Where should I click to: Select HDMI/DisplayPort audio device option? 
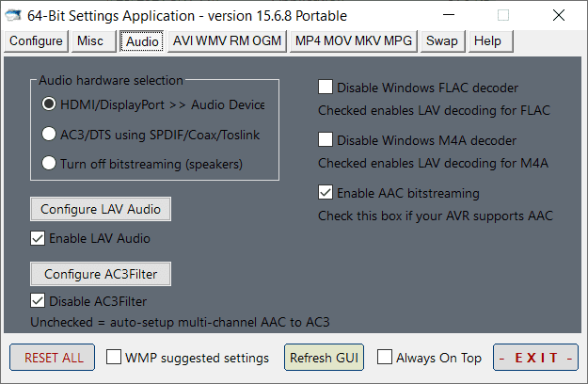[x=49, y=104]
